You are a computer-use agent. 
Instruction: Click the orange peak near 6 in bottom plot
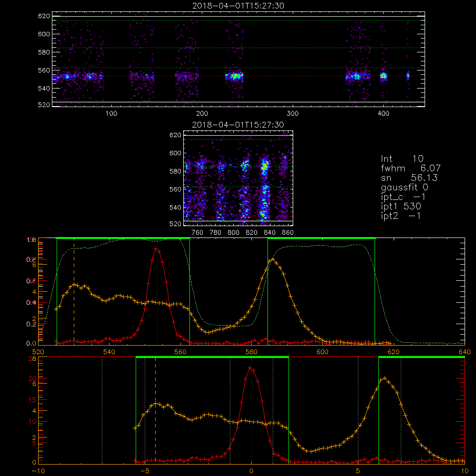385,378
